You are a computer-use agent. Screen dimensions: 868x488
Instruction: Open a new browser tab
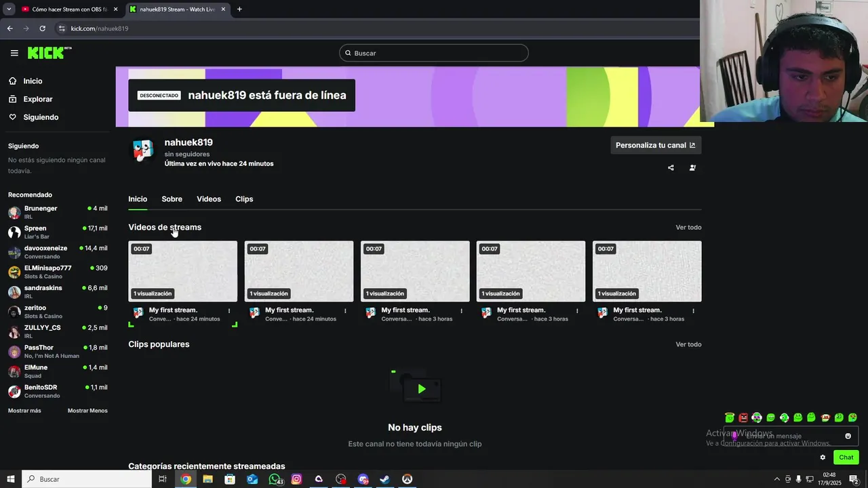coord(239,9)
